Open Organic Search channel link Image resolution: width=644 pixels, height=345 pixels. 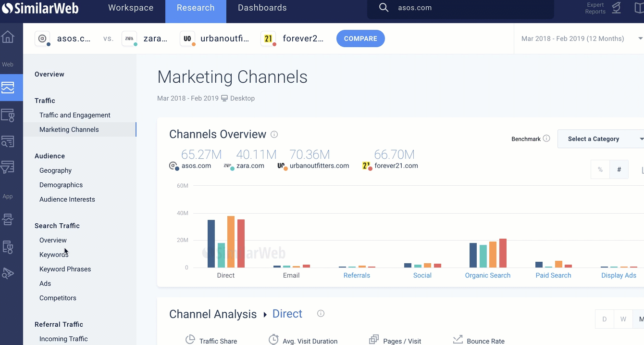(488, 275)
